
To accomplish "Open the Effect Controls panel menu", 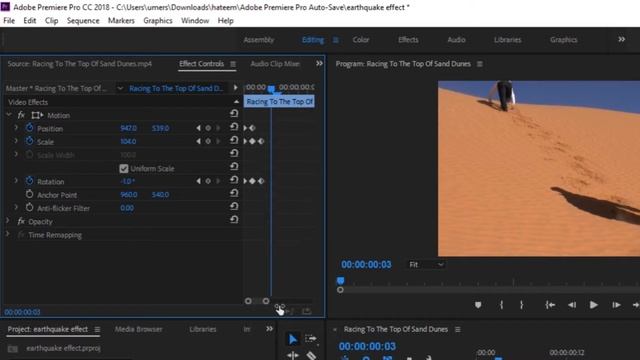I will point(233,64).
